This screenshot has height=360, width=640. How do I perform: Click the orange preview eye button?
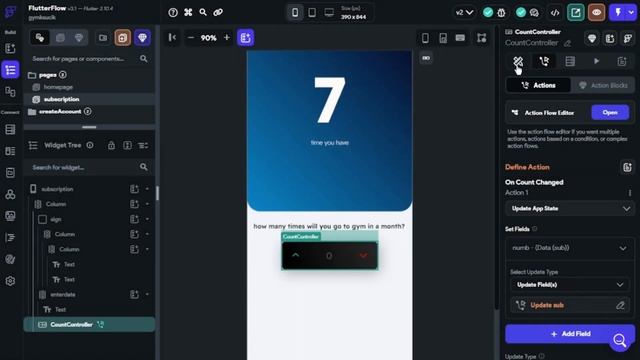[x=596, y=13]
